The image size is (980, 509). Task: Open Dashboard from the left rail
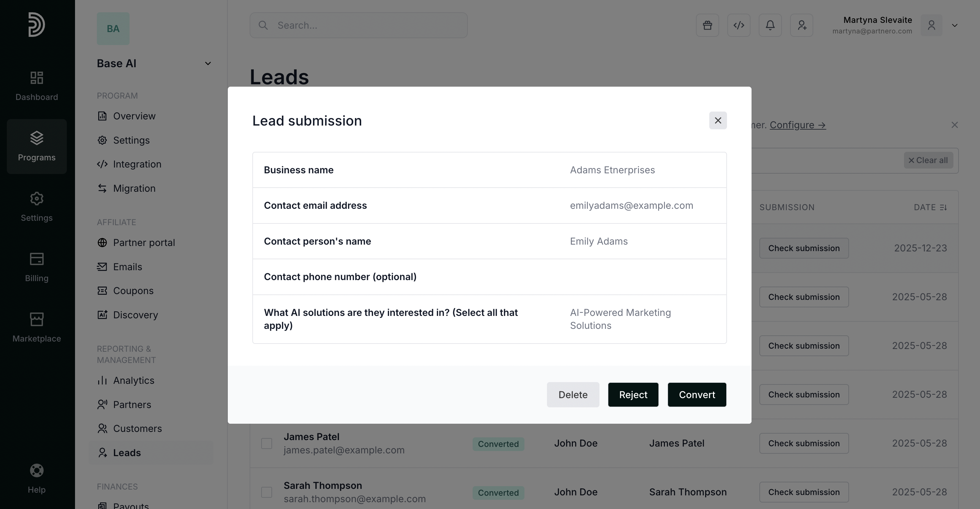pyautogui.click(x=36, y=86)
